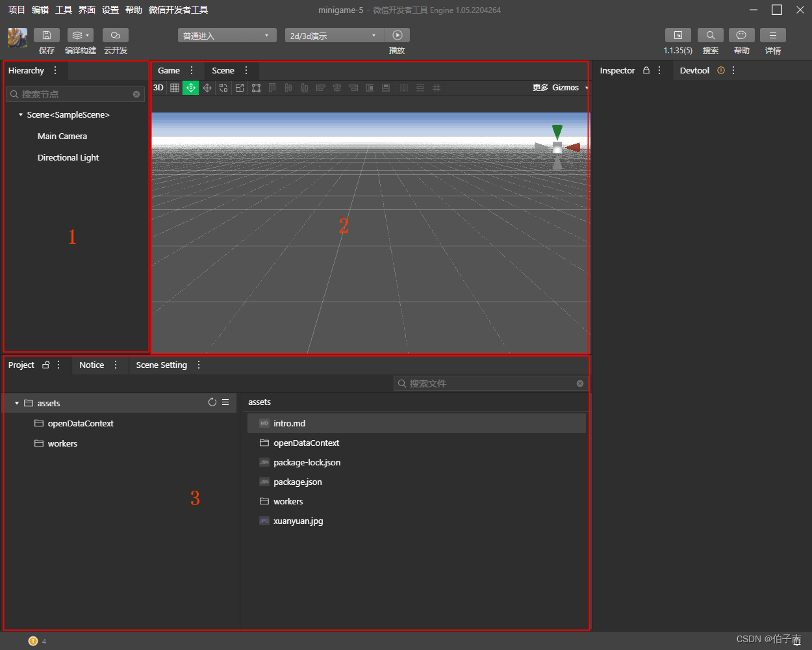Click the 1.1.35(5) version icon
812x650 pixels.
[x=678, y=35]
